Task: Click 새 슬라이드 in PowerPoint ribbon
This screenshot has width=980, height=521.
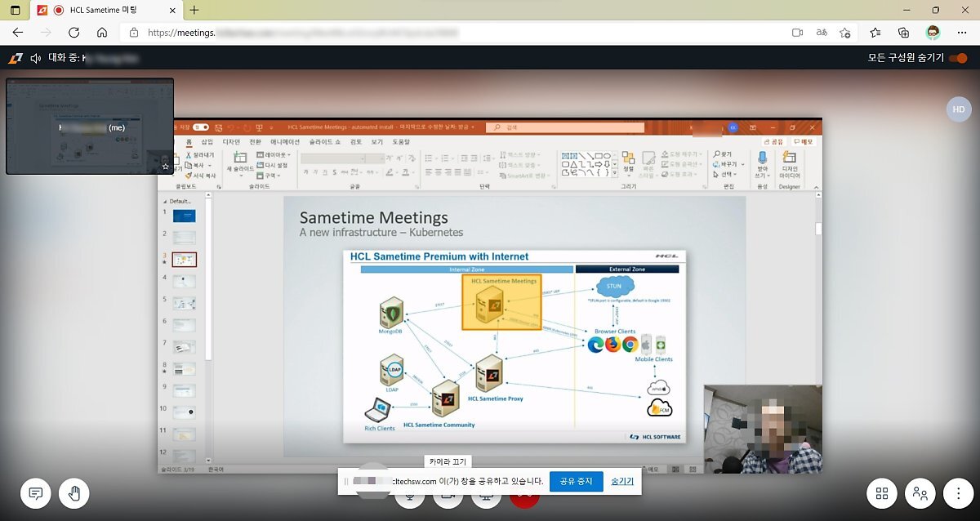Action: [241, 163]
